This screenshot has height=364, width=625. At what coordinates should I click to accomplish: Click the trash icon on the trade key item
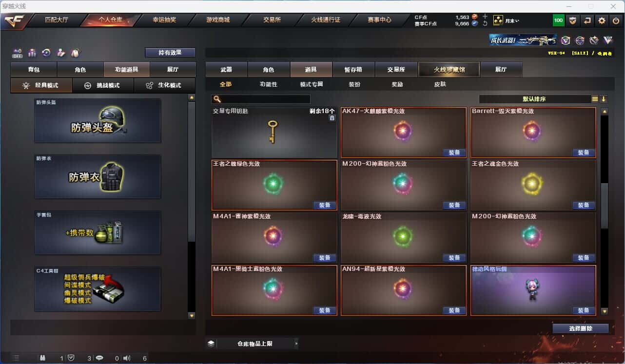[332, 118]
